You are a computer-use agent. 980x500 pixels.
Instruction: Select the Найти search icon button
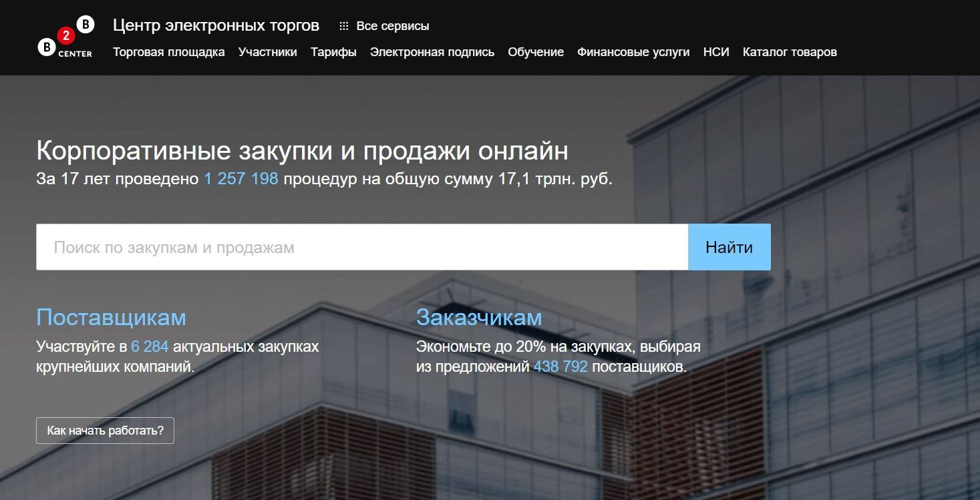pyautogui.click(x=727, y=246)
